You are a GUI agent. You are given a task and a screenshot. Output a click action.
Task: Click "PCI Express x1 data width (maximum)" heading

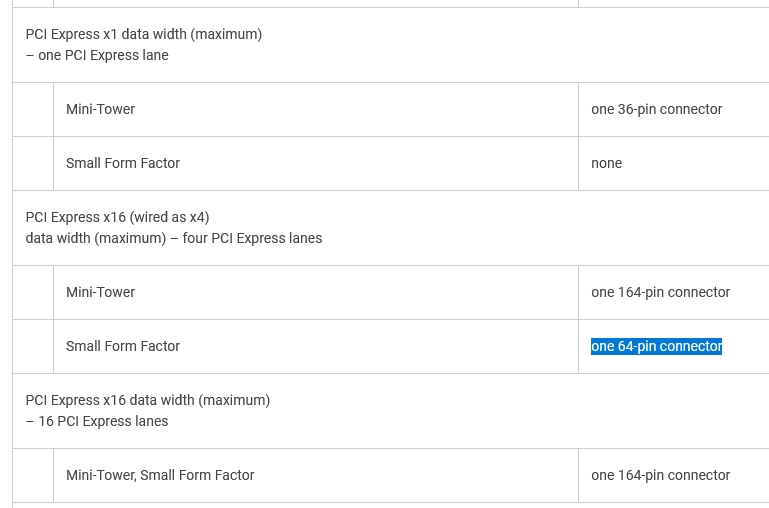pos(144,34)
